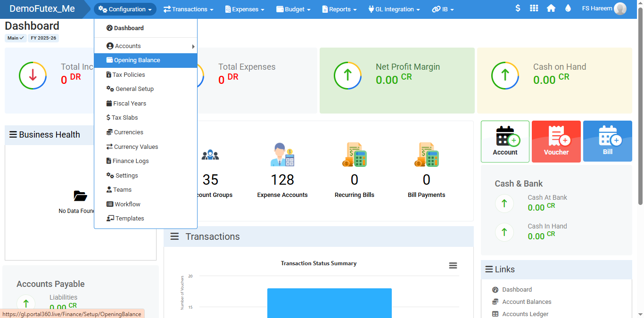Viewport: 644px width, 318px height.
Task: Click the water drop theme icon
Action: coord(568,8)
